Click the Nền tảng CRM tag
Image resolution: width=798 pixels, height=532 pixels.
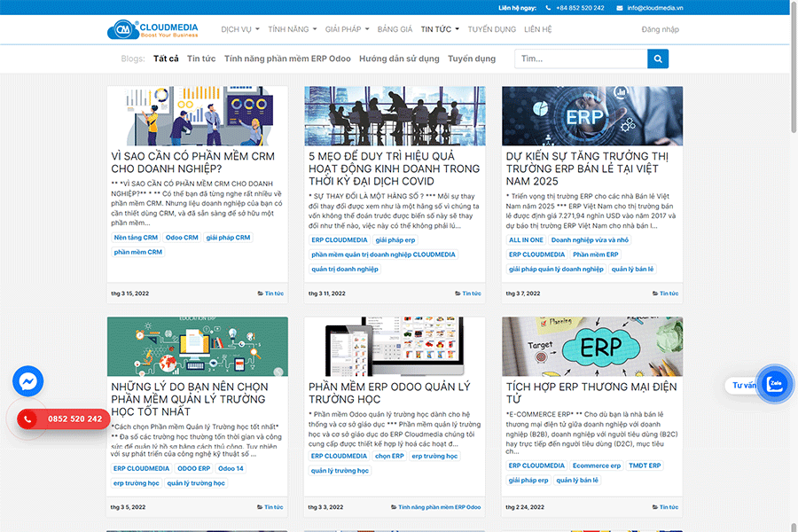click(x=136, y=238)
